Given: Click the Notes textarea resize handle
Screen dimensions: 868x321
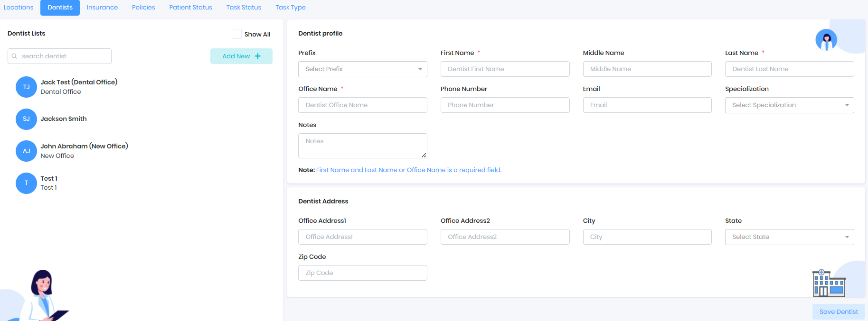Looking at the screenshot, I should pyautogui.click(x=424, y=155).
